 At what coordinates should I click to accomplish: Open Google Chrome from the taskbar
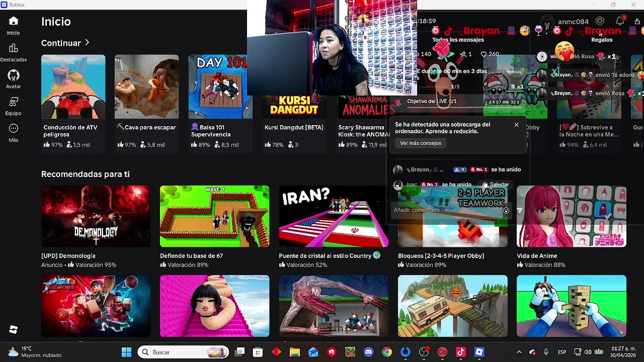point(387,352)
